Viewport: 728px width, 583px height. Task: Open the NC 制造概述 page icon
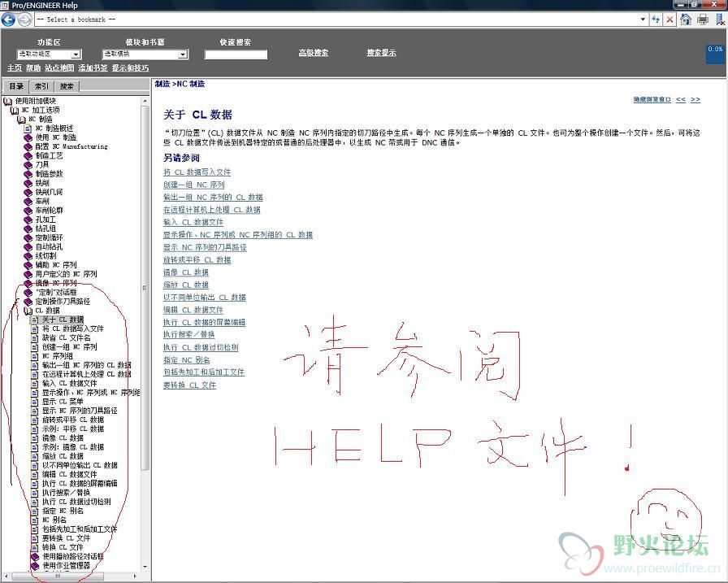pyautogui.click(x=28, y=128)
